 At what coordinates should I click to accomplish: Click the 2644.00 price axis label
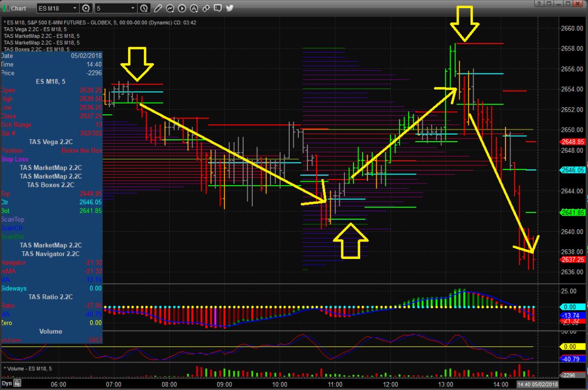coord(572,191)
